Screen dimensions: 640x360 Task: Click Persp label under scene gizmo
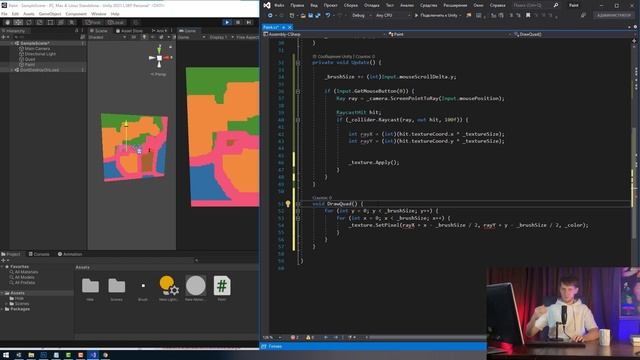[158, 74]
